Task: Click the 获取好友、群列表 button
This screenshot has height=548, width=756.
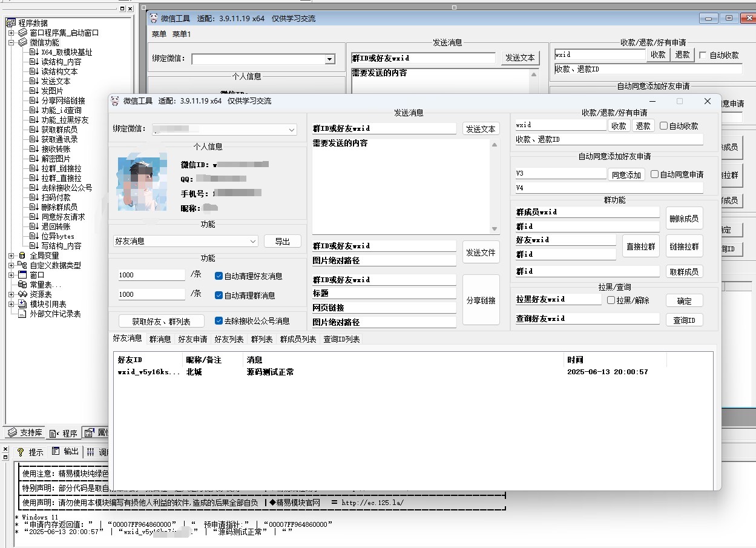Action: pos(162,322)
